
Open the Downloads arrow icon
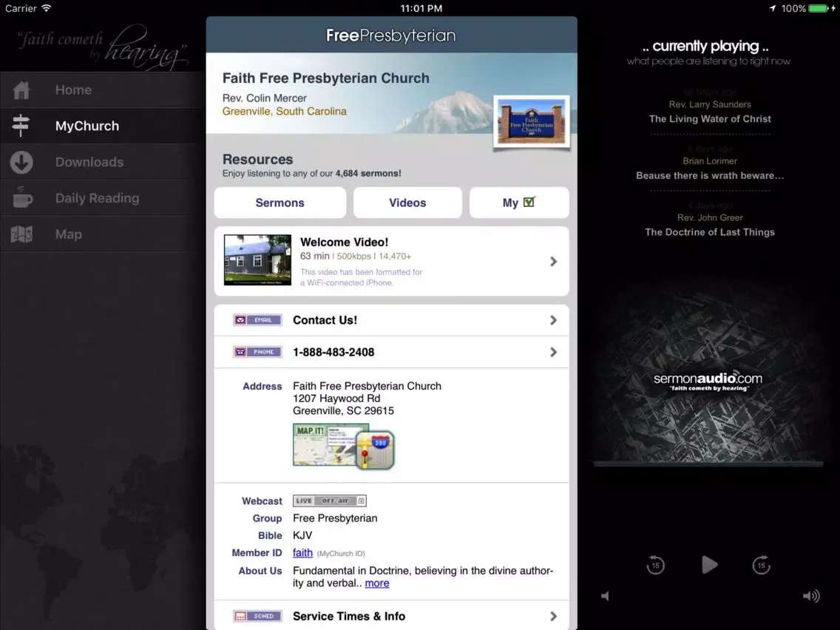tap(21, 163)
